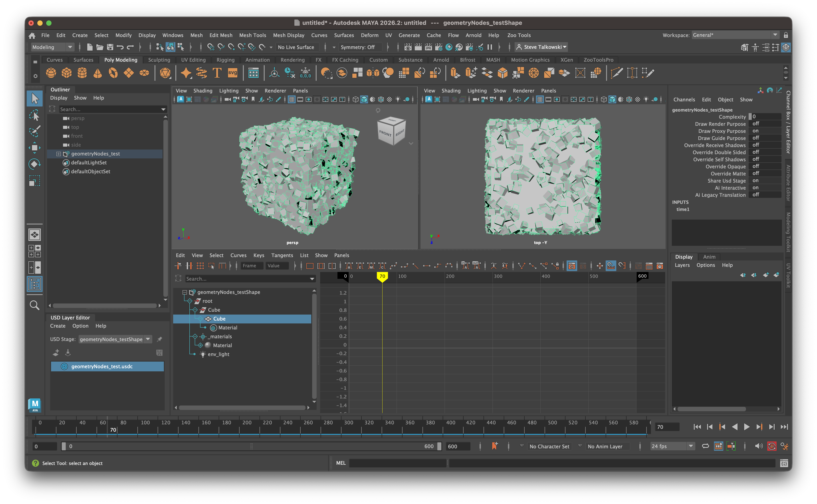Click the polygon Type text tool icon
This screenshot has height=504, width=817.
[217, 73]
